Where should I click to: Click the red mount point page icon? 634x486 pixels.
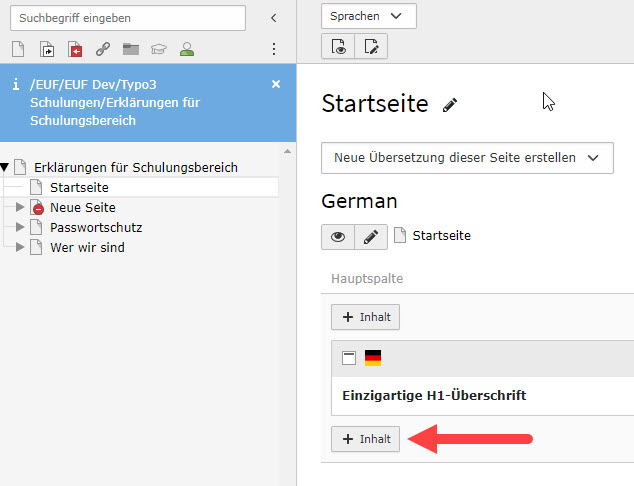point(75,49)
